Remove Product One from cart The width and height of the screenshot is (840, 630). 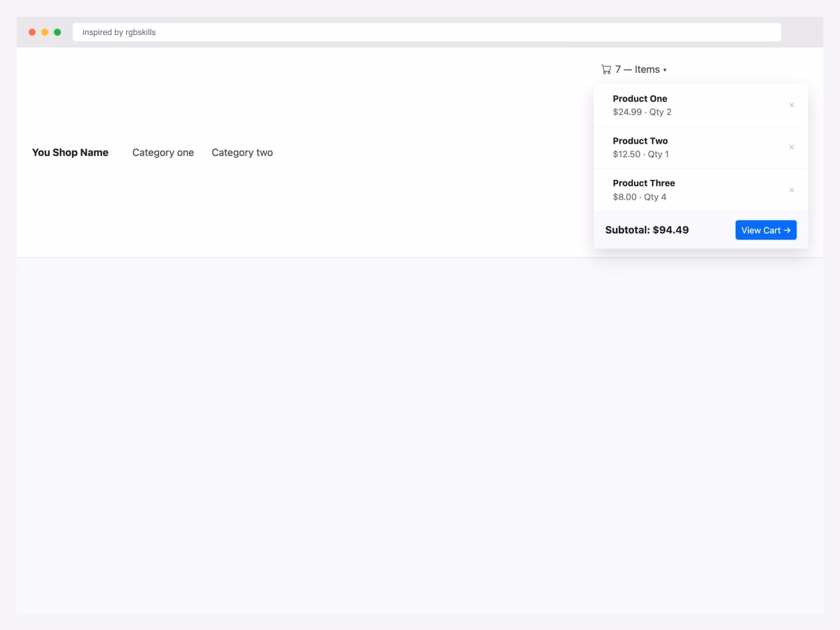coord(792,105)
